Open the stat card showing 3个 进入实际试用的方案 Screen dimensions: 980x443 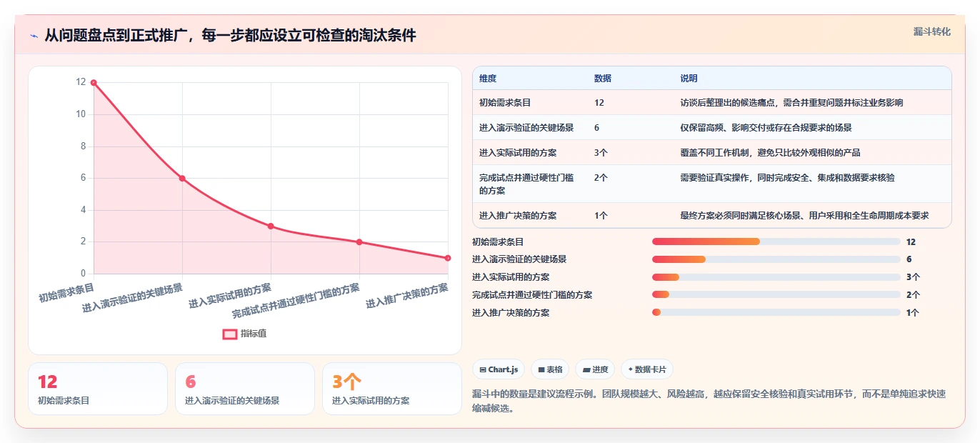coord(392,389)
